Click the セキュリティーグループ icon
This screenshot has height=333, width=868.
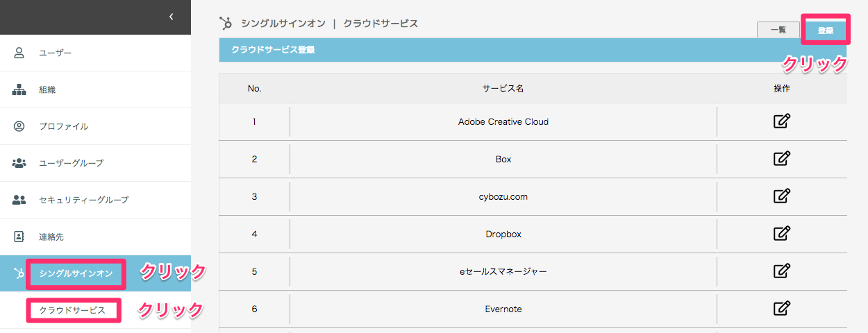tap(19, 200)
